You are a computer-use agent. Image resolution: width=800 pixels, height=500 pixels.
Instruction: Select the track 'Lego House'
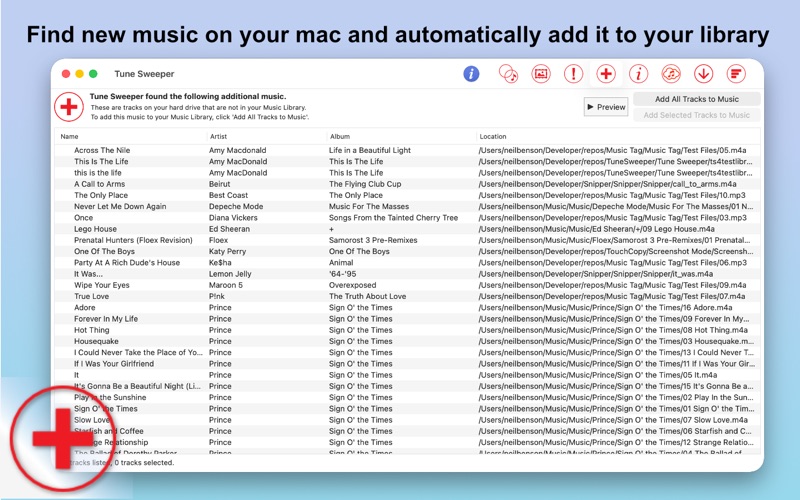pyautogui.click(x=95, y=229)
